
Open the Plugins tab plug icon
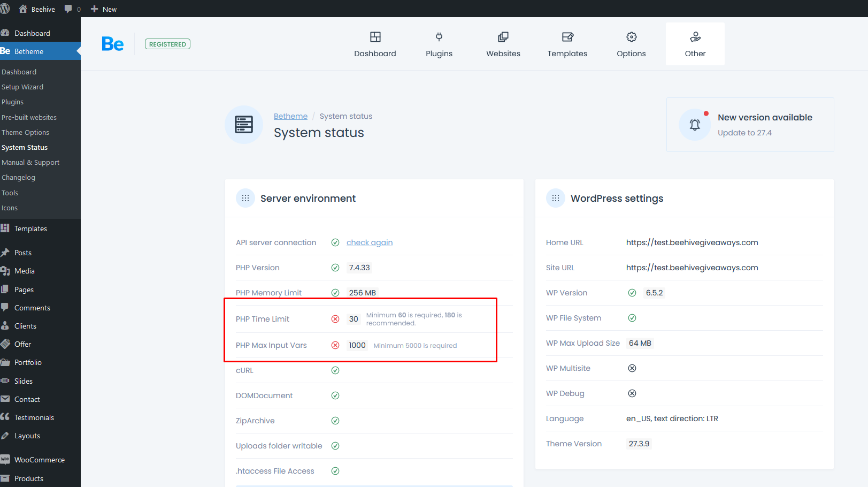[439, 37]
